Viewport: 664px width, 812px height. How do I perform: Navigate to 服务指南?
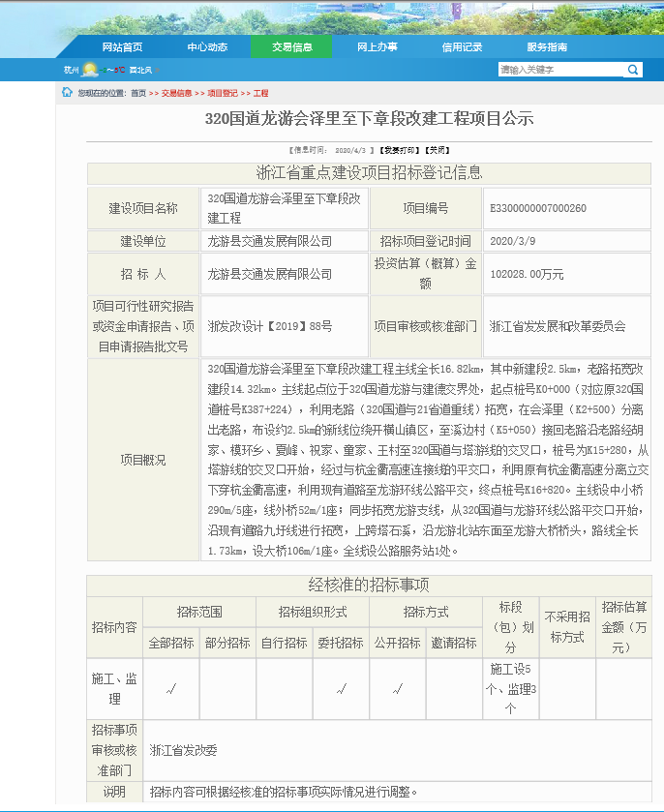coord(547,47)
